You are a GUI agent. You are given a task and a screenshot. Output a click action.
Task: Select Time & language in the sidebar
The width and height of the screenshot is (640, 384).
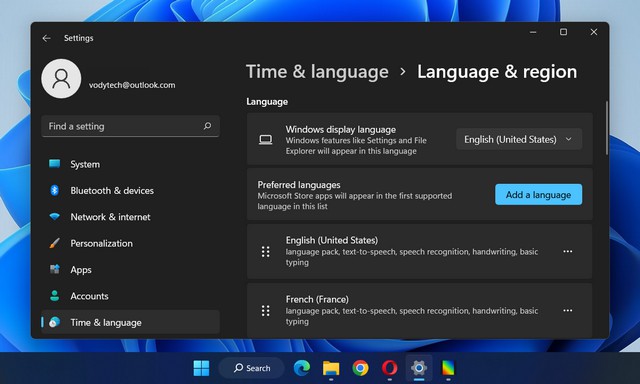click(130, 322)
